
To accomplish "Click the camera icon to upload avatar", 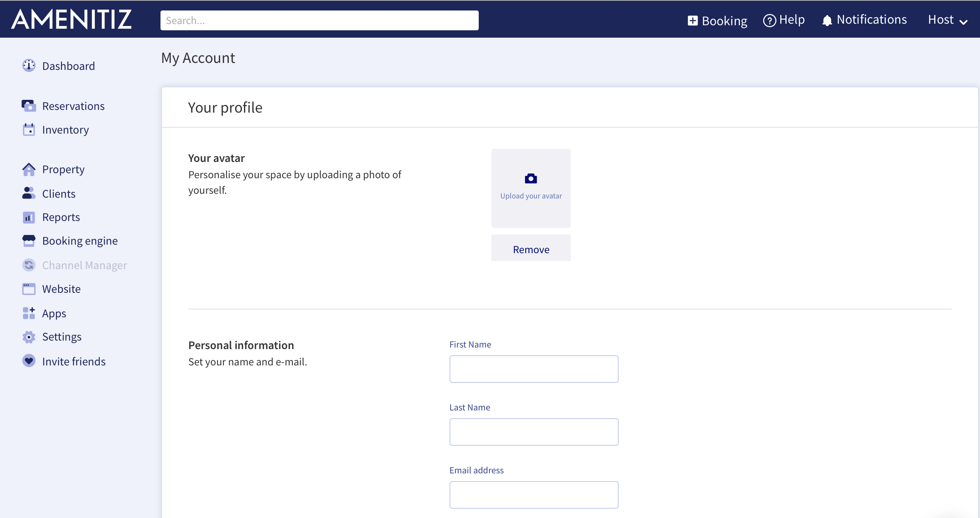I will coord(531,179).
